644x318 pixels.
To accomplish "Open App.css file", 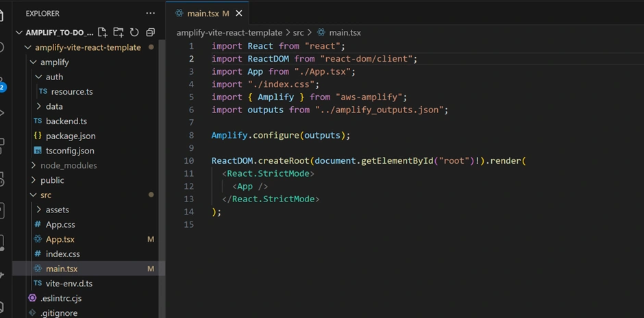I will [60, 224].
